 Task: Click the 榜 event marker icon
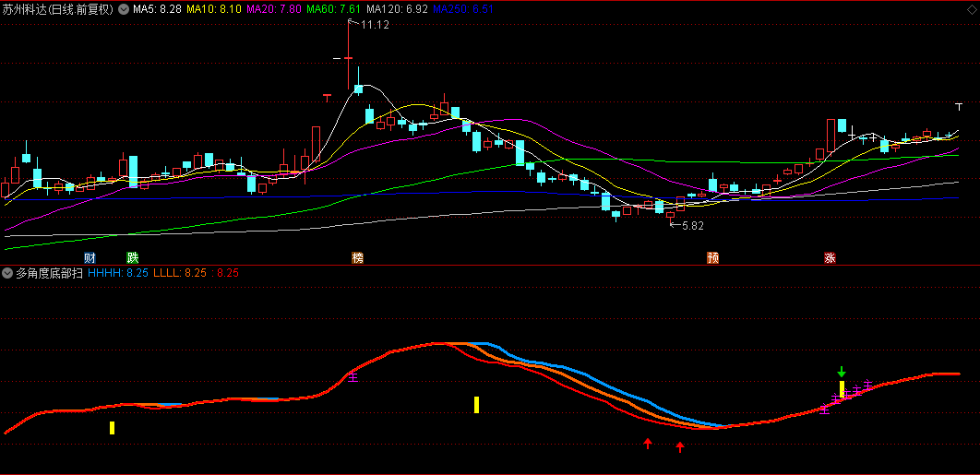point(357,258)
